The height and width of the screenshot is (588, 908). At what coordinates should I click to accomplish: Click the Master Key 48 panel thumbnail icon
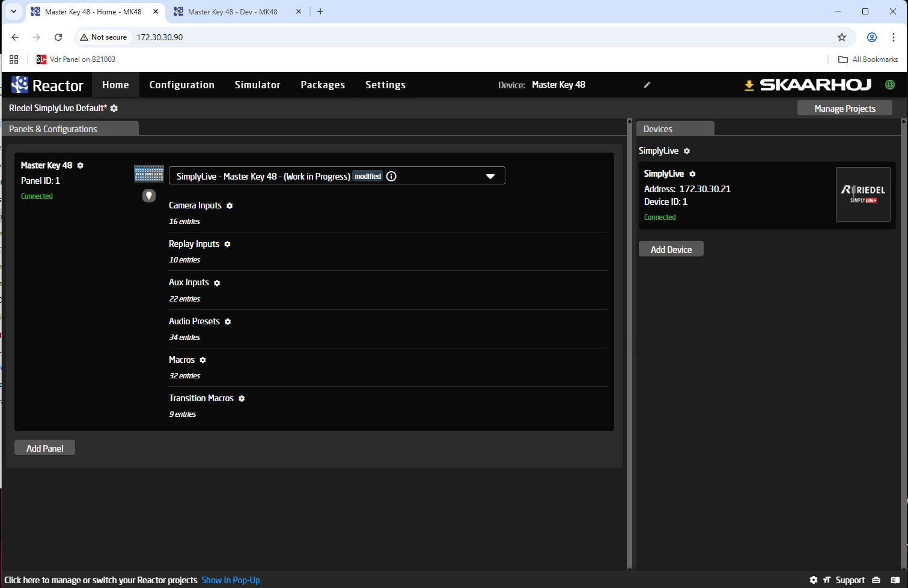click(149, 174)
